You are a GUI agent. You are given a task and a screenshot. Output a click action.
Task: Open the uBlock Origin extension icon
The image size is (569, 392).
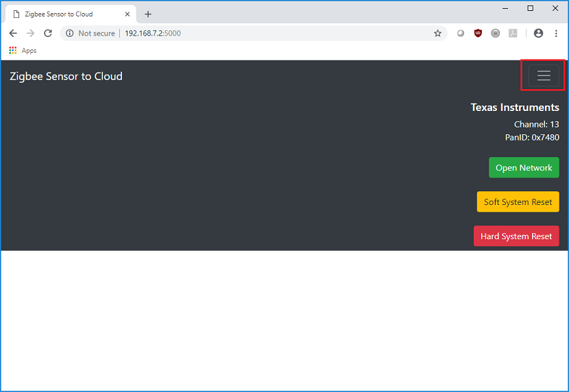click(478, 33)
